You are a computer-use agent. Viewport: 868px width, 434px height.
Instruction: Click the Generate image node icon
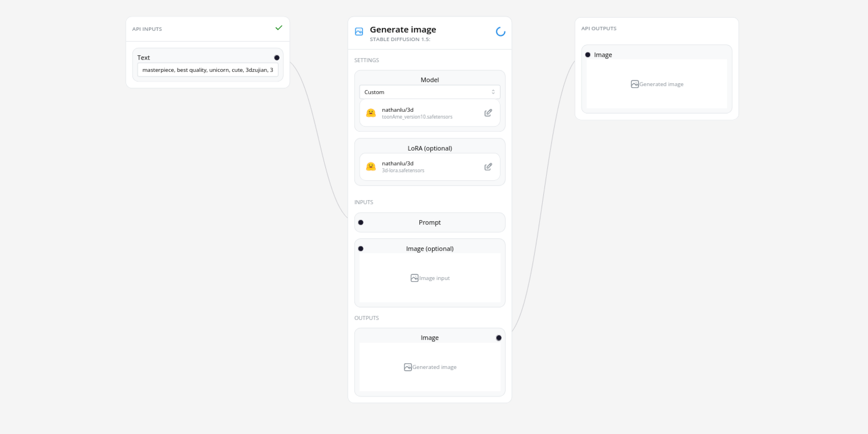pyautogui.click(x=359, y=31)
